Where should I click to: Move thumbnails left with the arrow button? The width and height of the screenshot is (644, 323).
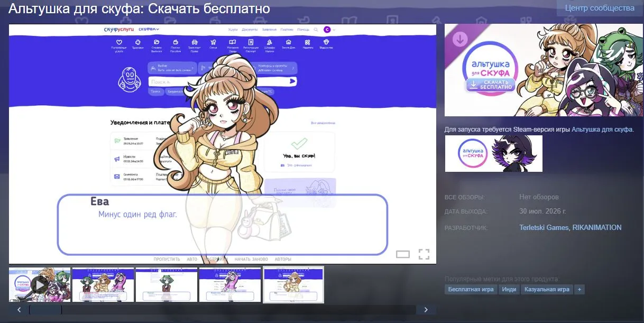click(19, 310)
